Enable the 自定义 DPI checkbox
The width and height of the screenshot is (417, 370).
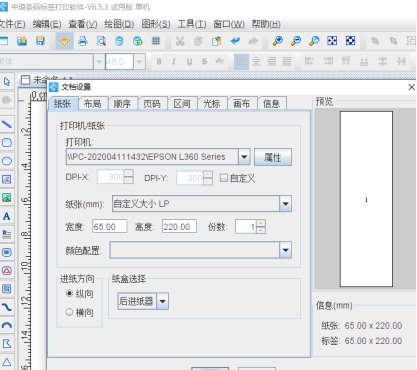224,178
